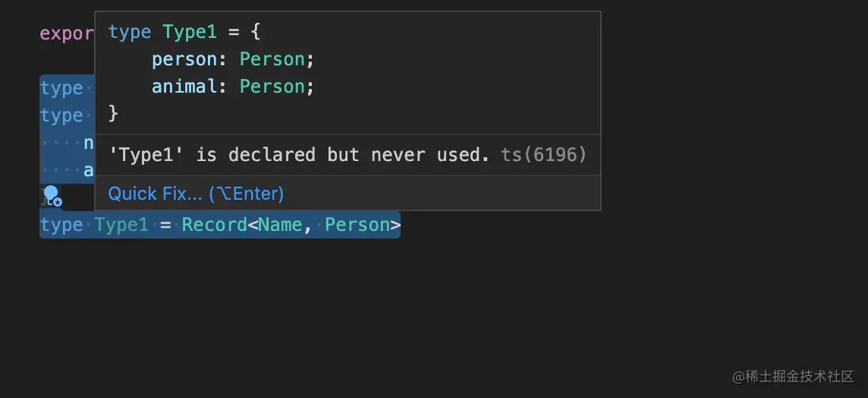Place cursor on Record in editor line
This screenshot has height=398, width=868.
point(214,225)
